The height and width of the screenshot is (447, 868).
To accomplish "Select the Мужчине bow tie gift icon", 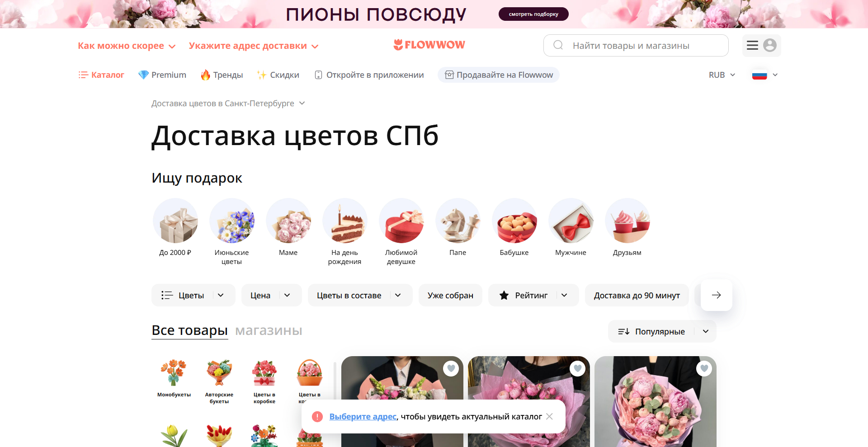I will coord(571,221).
